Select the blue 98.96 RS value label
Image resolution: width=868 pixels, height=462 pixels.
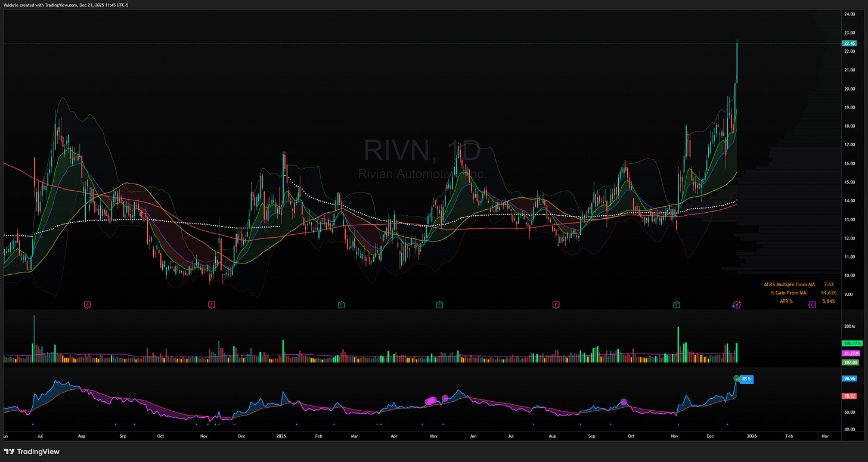(849, 379)
